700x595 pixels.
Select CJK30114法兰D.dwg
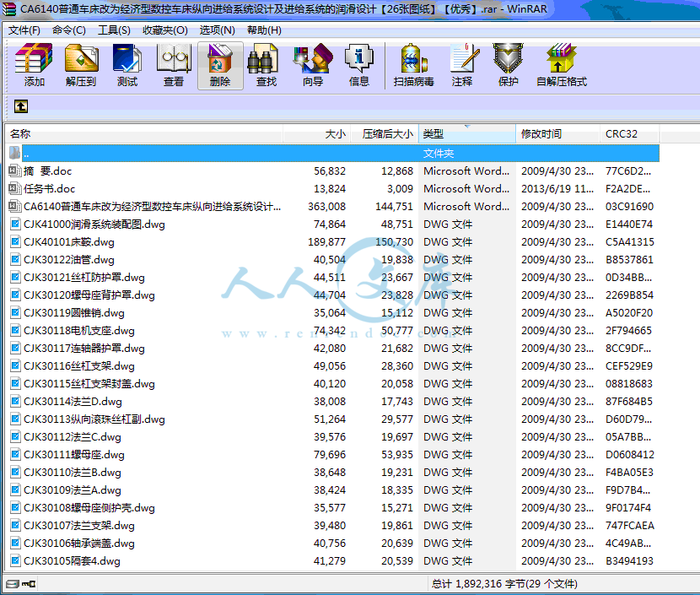pyautogui.click(x=73, y=401)
